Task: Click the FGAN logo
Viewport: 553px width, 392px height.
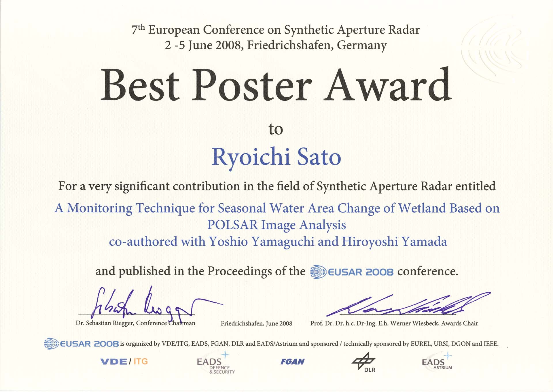Action: tap(292, 362)
